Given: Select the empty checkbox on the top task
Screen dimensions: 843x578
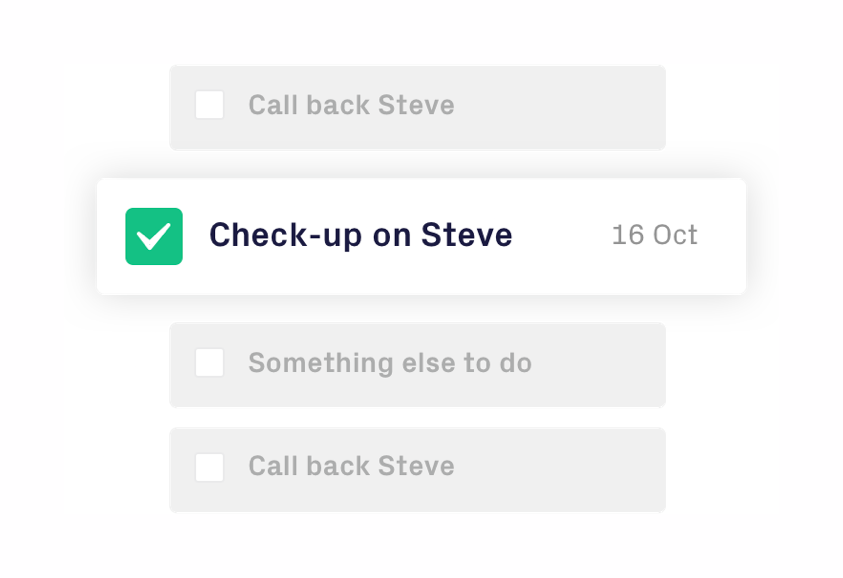Looking at the screenshot, I should pos(209,104).
